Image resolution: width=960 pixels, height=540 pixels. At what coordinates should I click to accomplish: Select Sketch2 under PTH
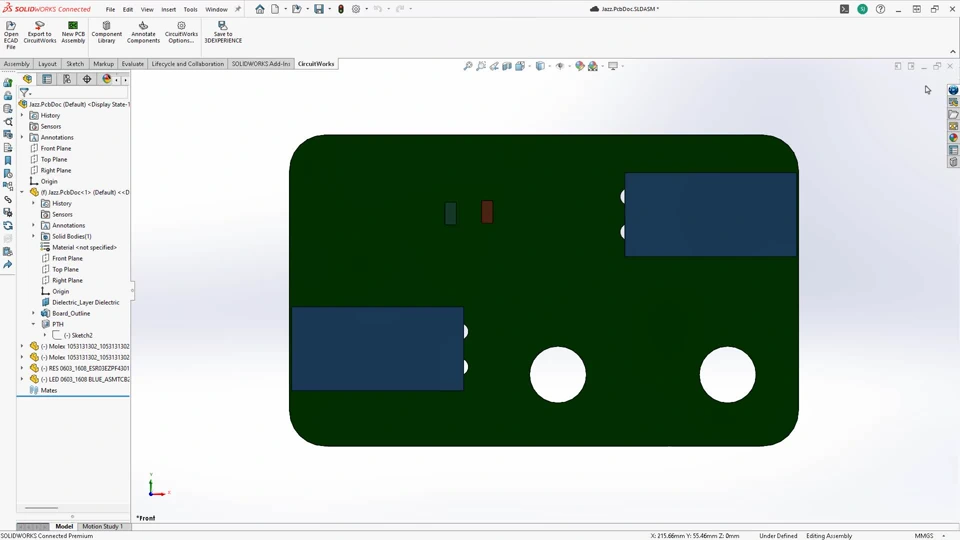tap(78, 336)
